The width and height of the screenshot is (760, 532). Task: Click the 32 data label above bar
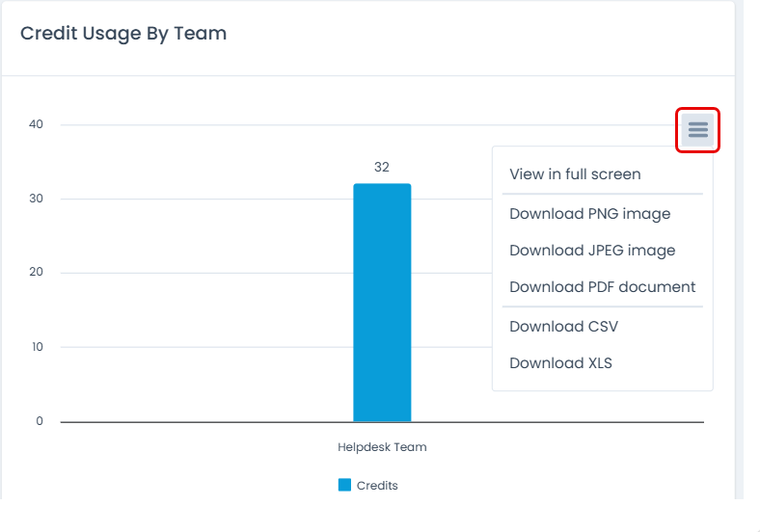[x=382, y=168]
